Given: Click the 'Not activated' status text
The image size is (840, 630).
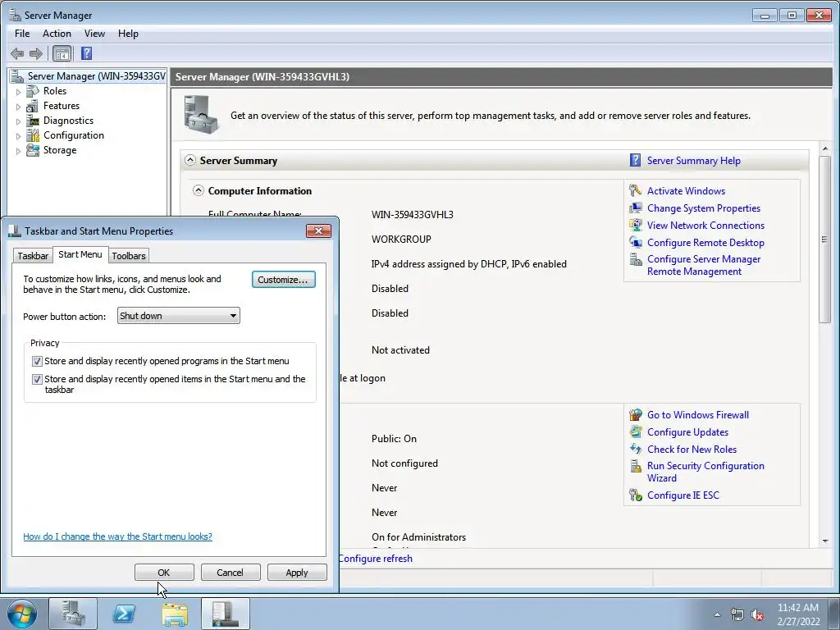Looking at the screenshot, I should tap(400, 349).
